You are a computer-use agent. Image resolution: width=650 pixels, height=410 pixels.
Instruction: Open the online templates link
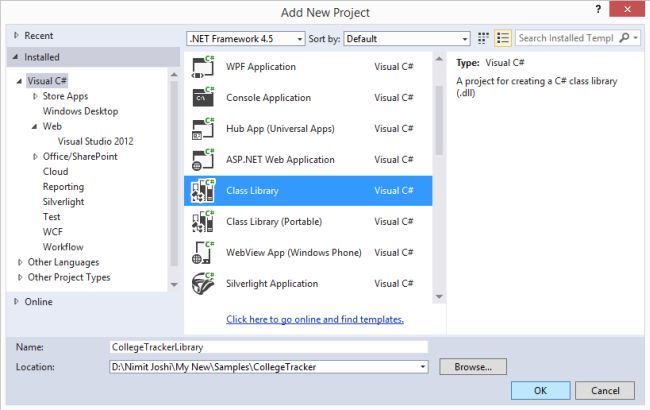(315, 320)
